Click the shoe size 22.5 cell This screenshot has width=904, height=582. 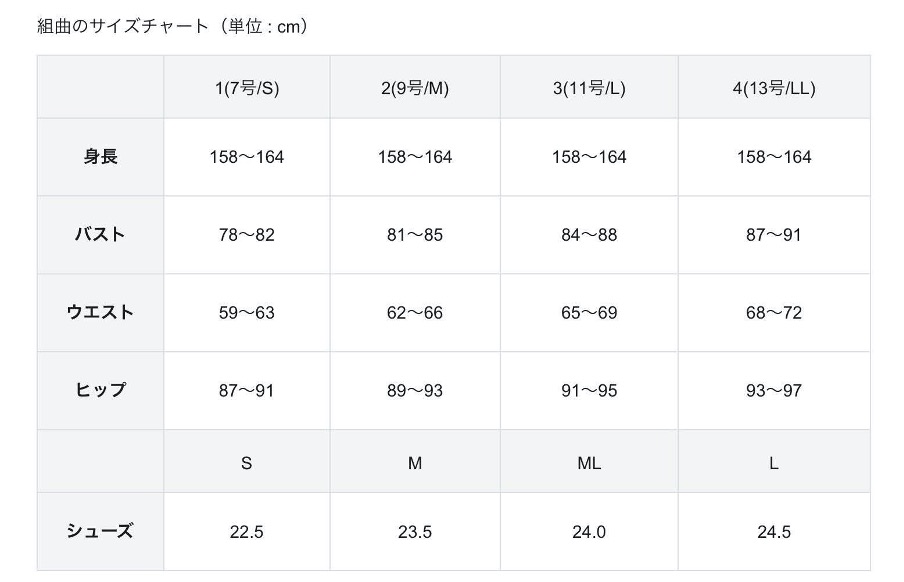pos(246,532)
